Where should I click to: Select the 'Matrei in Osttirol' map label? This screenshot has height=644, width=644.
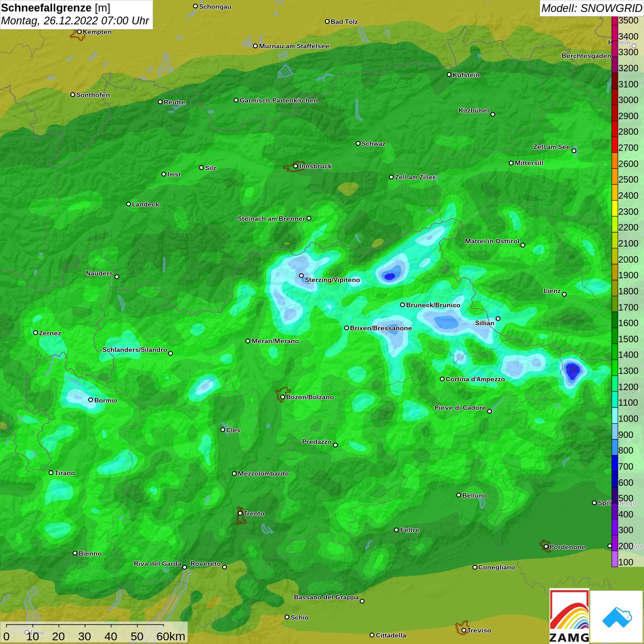tap(492, 241)
